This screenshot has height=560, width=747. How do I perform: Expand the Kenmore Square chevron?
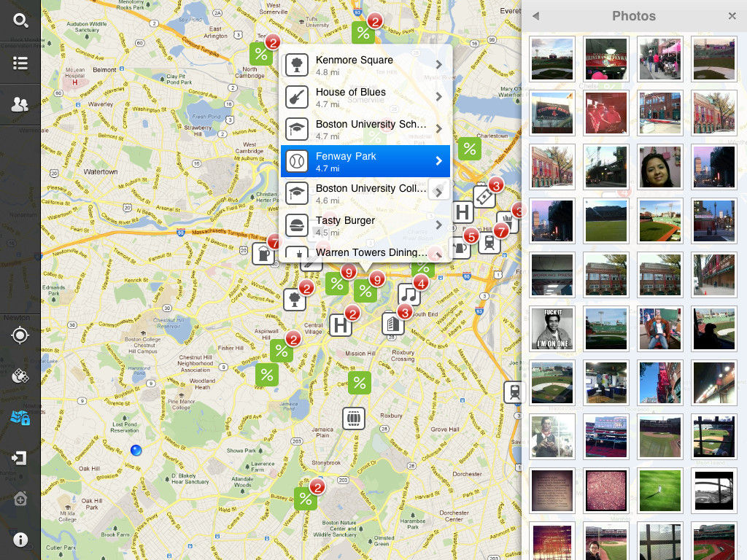pos(438,65)
